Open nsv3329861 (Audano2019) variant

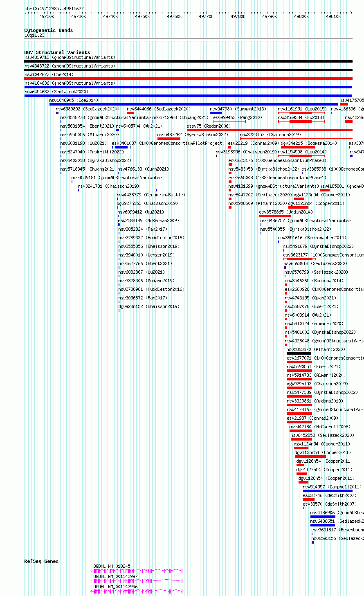point(315,401)
